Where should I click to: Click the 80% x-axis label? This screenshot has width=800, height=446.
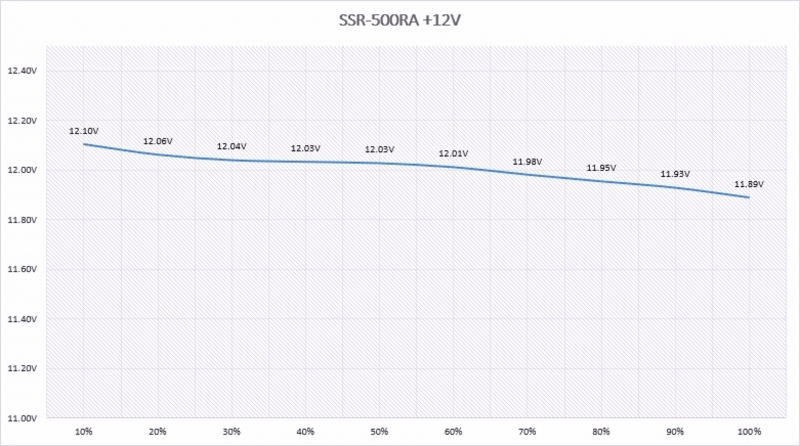coord(602,432)
